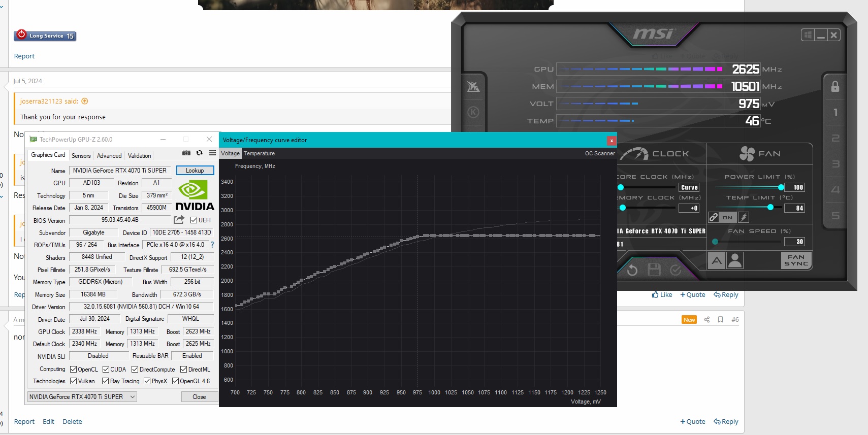Click the user-defined fan profile icon
This screenshot has width=868, height=435.
point(734,261)
